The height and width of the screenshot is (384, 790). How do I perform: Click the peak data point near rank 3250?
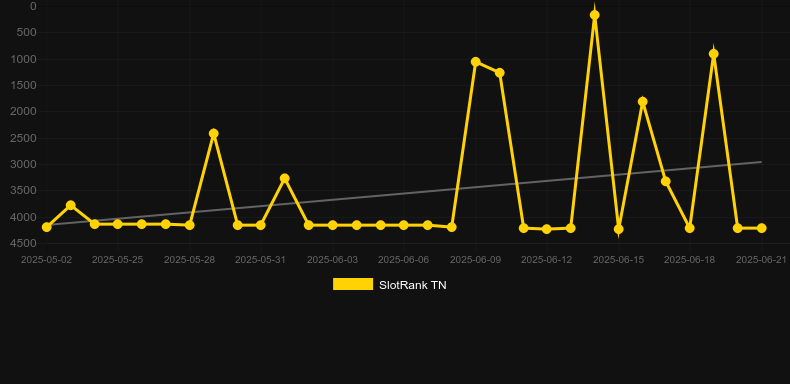tap(285, 178)
